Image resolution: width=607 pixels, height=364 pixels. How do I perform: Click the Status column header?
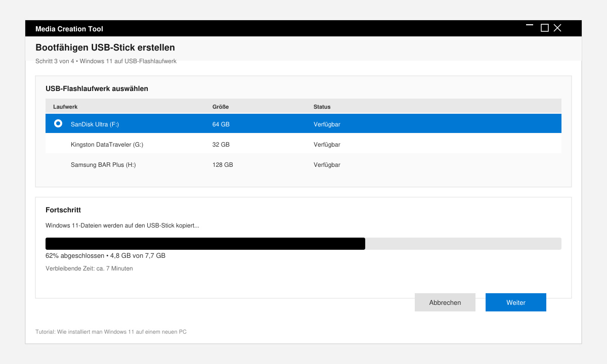322,107
